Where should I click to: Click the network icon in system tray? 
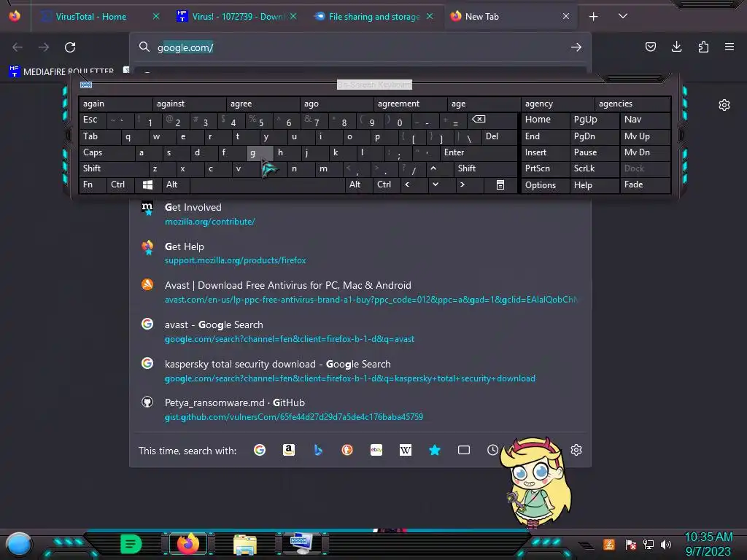coord(649,544)
